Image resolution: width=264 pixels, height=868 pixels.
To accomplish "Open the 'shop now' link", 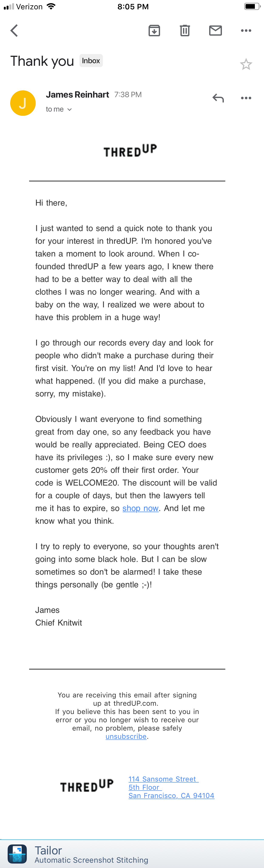I will (141, 508).
